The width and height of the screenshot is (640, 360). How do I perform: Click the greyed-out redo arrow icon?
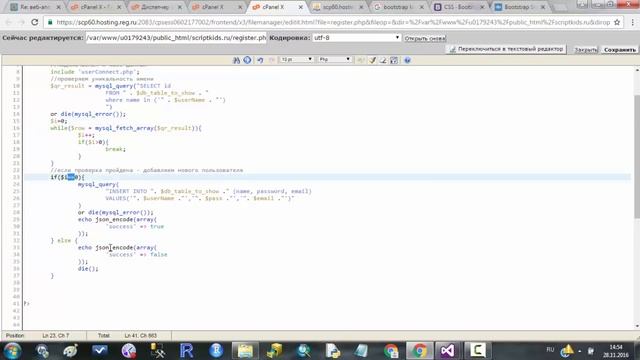[x=271, y=60]
